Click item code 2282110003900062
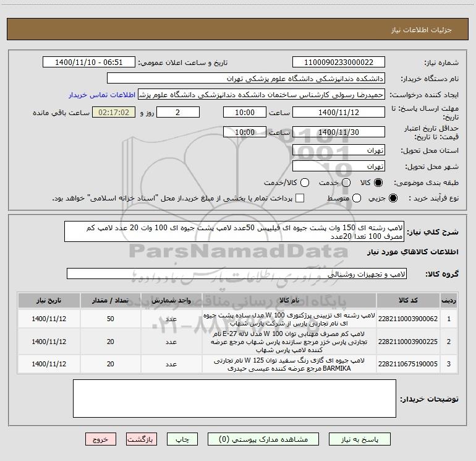Image resolution: width=476 pixels, height=461 pixels. [x=408, y=319]
